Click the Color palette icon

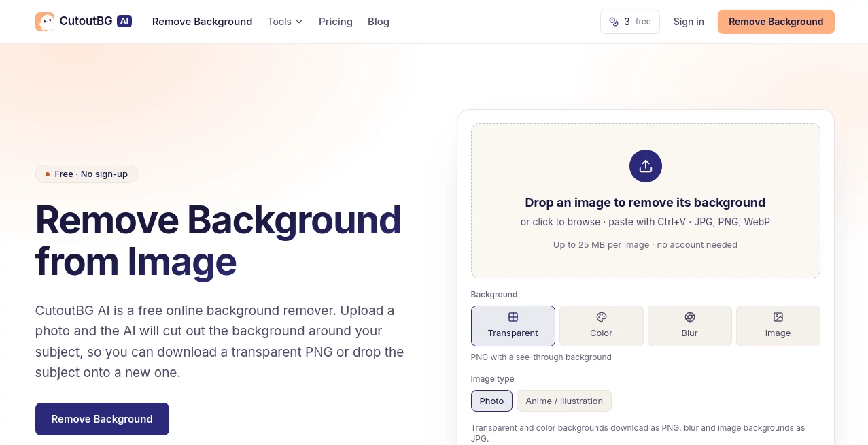(x=602, y=317)
